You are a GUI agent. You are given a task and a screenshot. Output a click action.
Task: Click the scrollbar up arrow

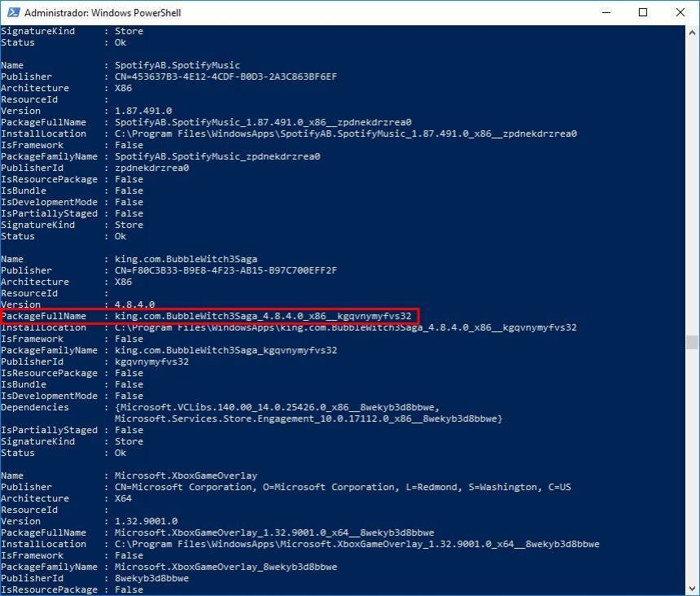point(692,33)
